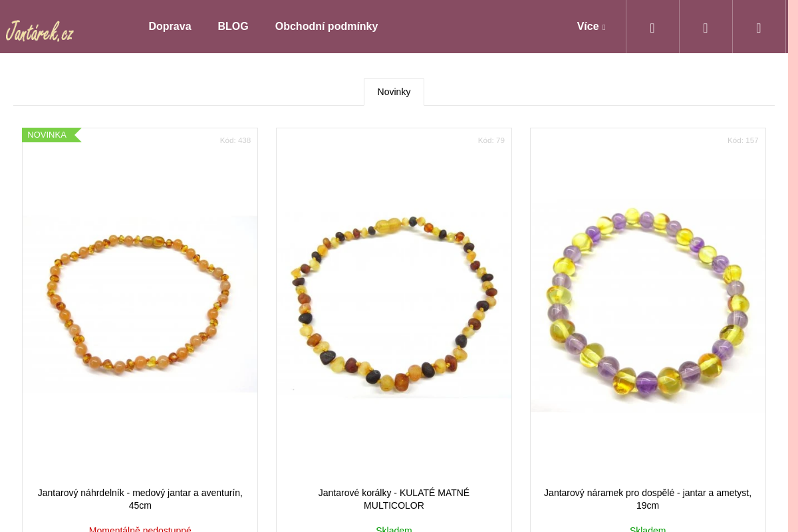Expand the Více menu
Screen dimensions: 798x532
(x=591, y=27)
